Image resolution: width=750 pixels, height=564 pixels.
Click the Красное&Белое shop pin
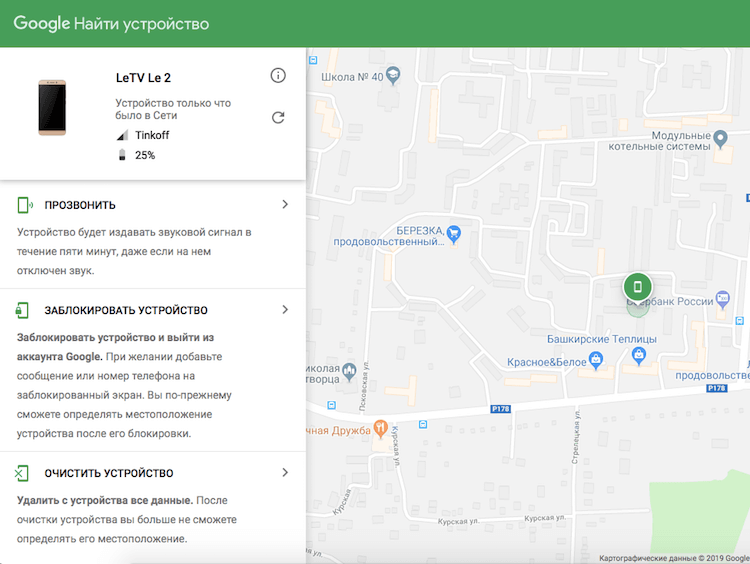coord(597,358)
